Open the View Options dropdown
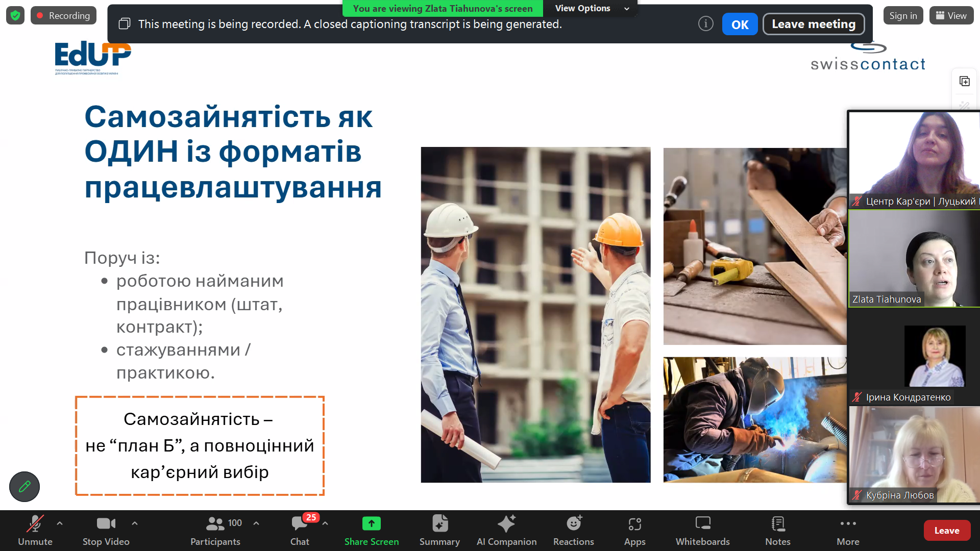 tap(591, 8)
